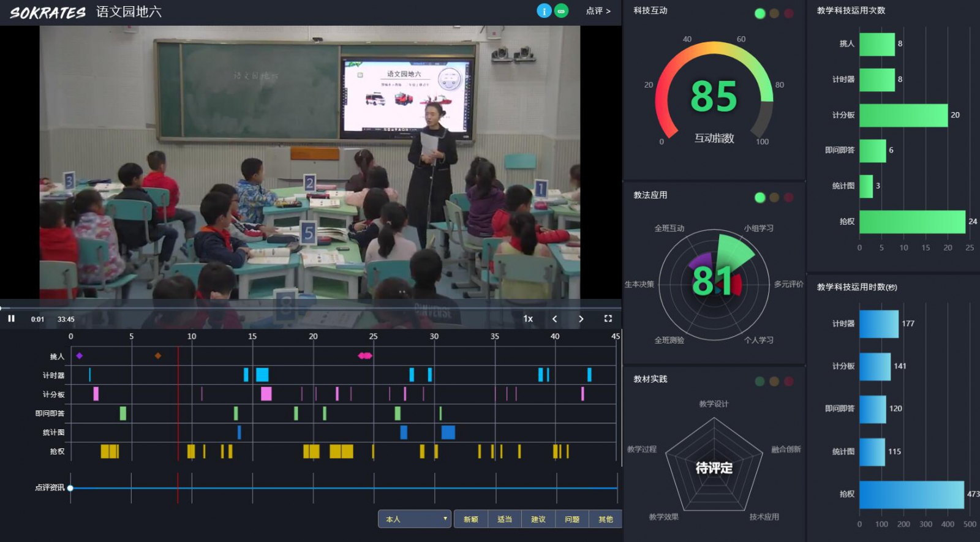Click the 问题 comment button
The width and height of the screenshot is (980, 542).
(x=571, y=519)
